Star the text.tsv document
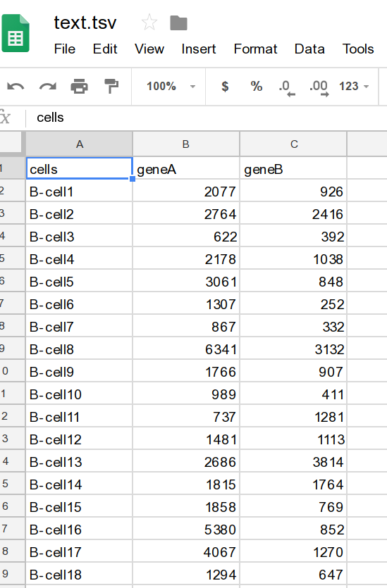The image size is (387, 588). [149, 22]
